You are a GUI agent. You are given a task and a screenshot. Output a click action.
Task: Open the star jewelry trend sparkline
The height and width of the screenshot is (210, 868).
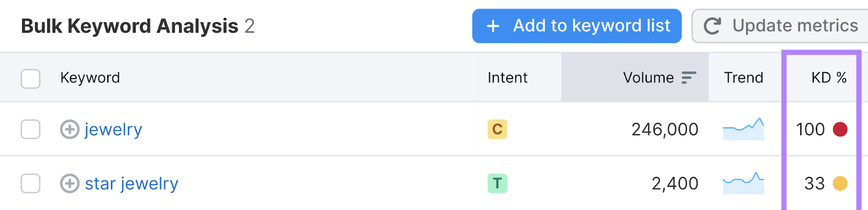pyautogui.click(x=743, y=183)
